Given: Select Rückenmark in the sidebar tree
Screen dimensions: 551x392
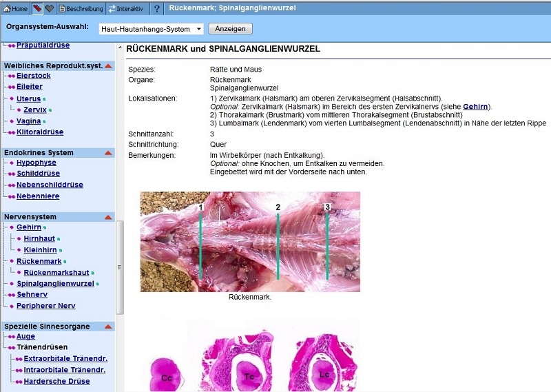Looking at the screenshot, I should pos(39,262).
